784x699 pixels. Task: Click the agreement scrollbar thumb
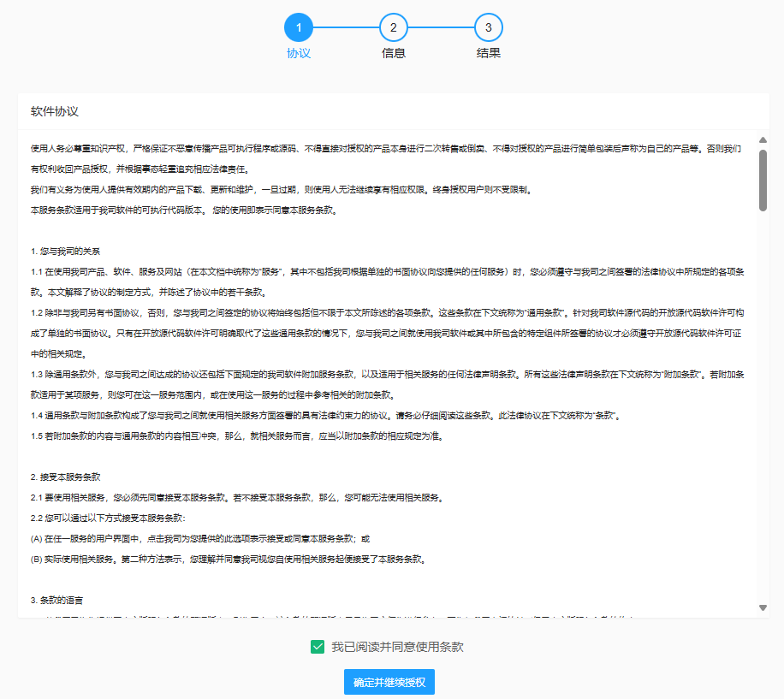click(x=763, y=179)
